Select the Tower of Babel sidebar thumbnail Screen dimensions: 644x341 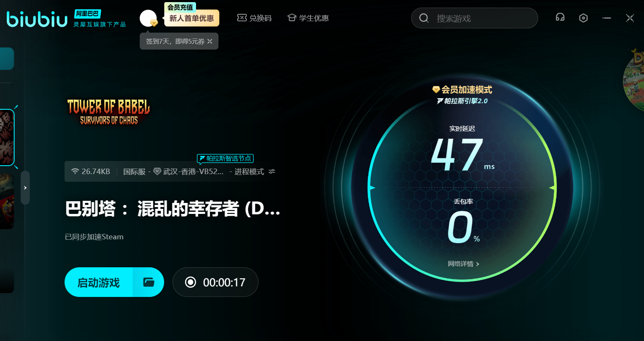(x=7, y=138)
